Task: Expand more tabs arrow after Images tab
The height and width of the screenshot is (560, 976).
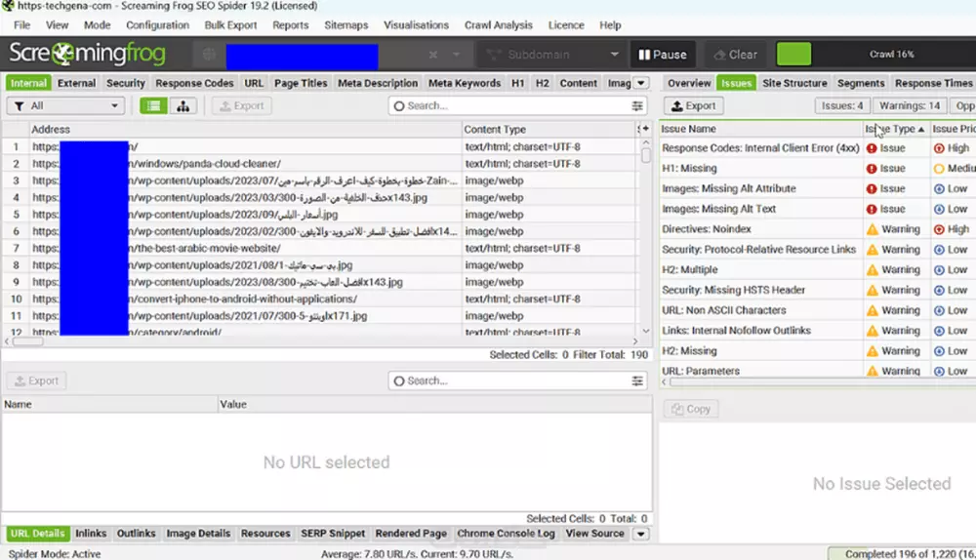Action: [640, 83]
